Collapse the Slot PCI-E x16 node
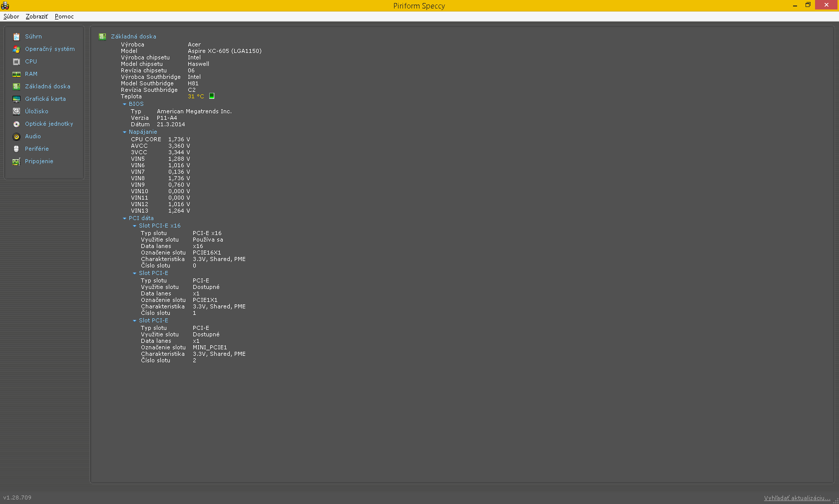 tap(135, 226)
